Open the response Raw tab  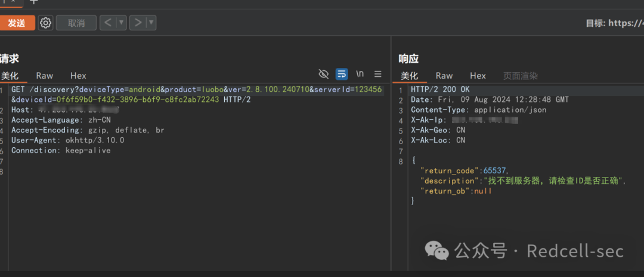click(x=444, y=76)
